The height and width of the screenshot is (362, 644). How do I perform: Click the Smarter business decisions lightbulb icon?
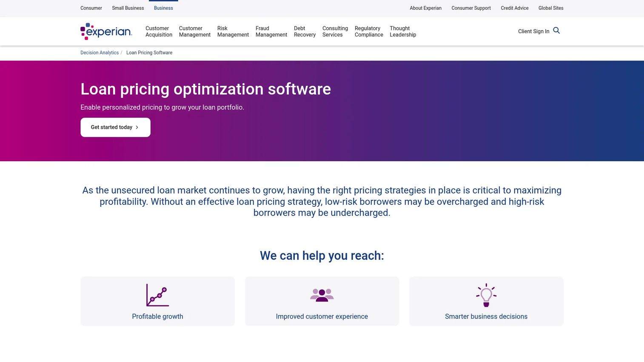[x=486, y=295]
